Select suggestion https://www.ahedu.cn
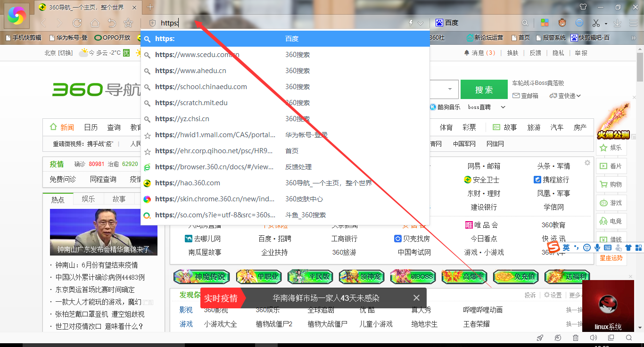Screen dimensions: 644x347 point(285,71)
